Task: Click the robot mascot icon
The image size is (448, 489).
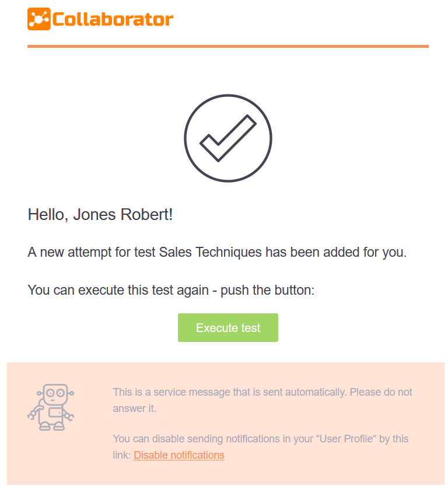Action: [x=51, y=407]
